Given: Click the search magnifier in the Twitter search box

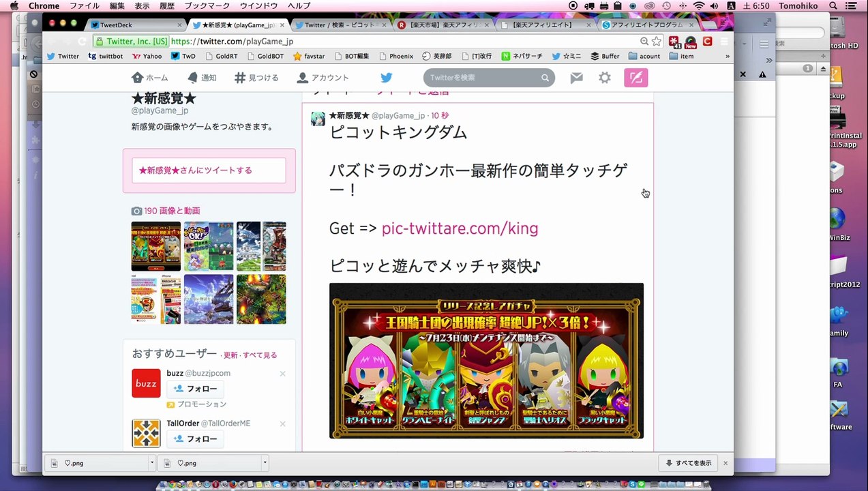Looking at the screenshot, I should tap(545, 78).
